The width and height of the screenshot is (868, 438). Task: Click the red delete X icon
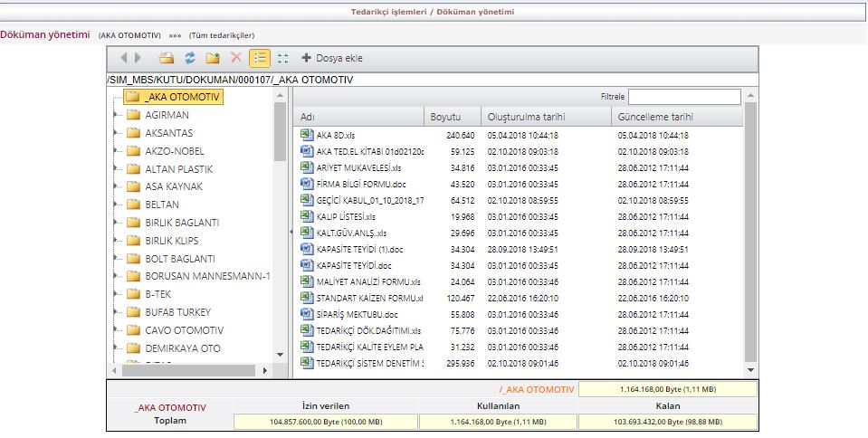coord(236,58)
